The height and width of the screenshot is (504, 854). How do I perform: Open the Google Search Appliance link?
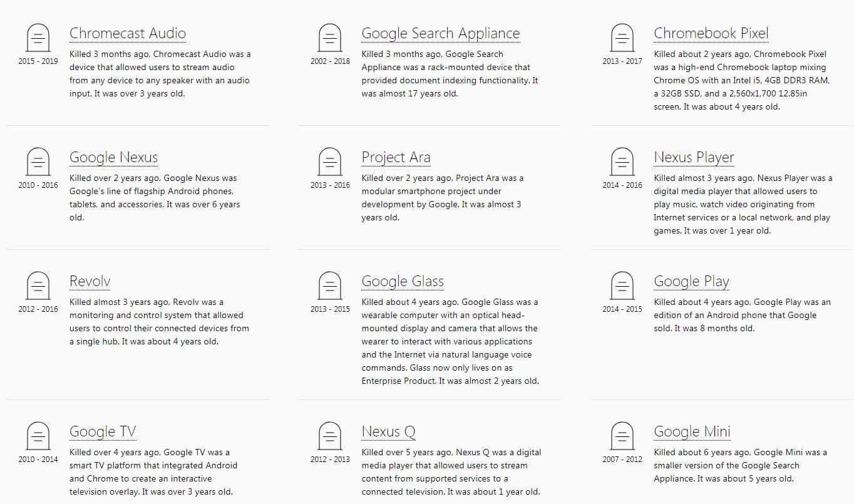coord(441,33)
